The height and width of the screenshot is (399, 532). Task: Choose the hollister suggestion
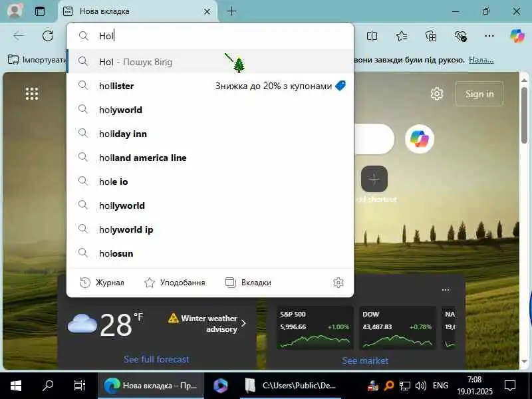coord(210,86)
